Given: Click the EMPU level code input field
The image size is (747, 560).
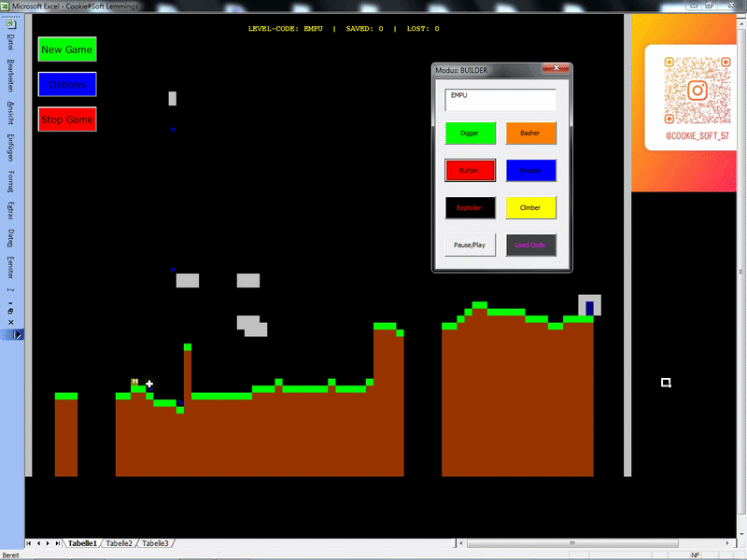Looking at the screenshot, I should [x=500, y=100].
